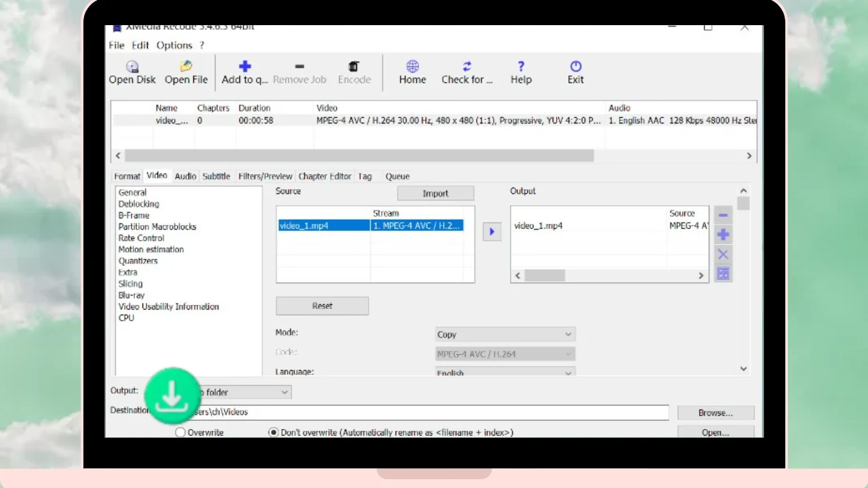Open the Home globe icon
Viewport: 868px width, 488px height.
pos(412,66)
